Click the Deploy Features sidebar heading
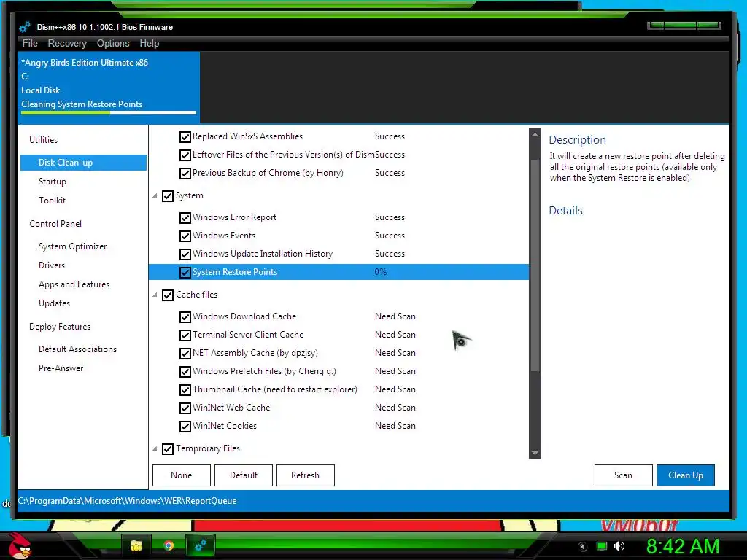 pos(60,327)
